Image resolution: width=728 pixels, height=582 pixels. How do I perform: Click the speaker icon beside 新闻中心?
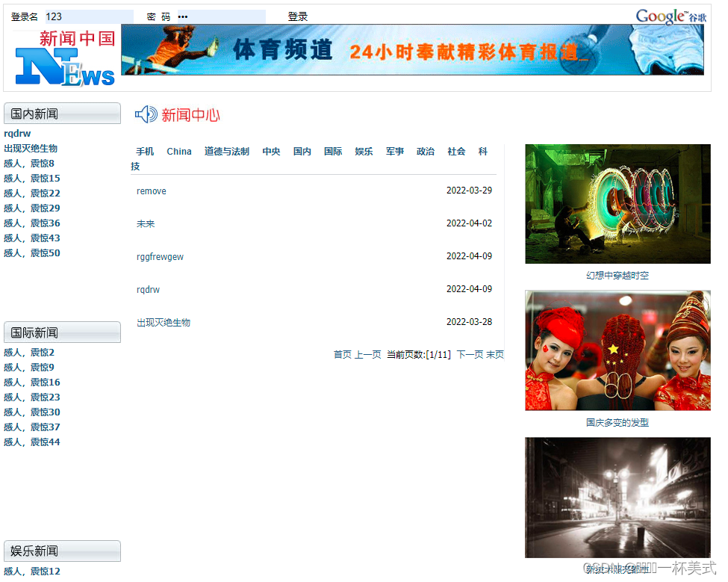click(x=146, y=114)
